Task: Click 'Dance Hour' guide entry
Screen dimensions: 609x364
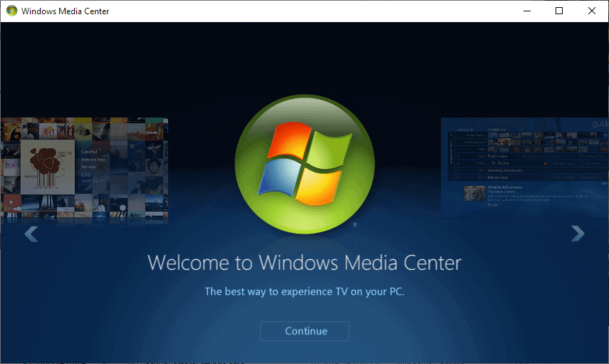Action: pyautogui.click(x=498, y=177)
